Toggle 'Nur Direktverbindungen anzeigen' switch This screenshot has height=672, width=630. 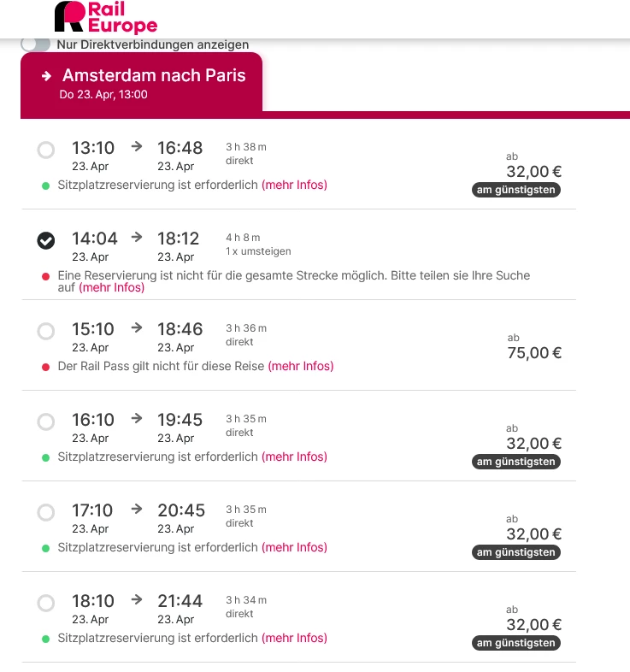click(x=35, y=44)
